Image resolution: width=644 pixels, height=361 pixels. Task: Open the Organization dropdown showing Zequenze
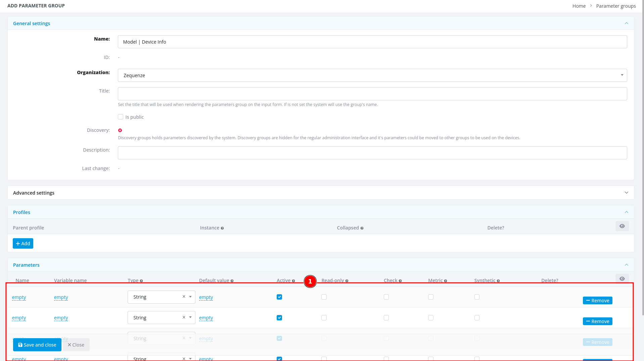click(x=372, y=75)
